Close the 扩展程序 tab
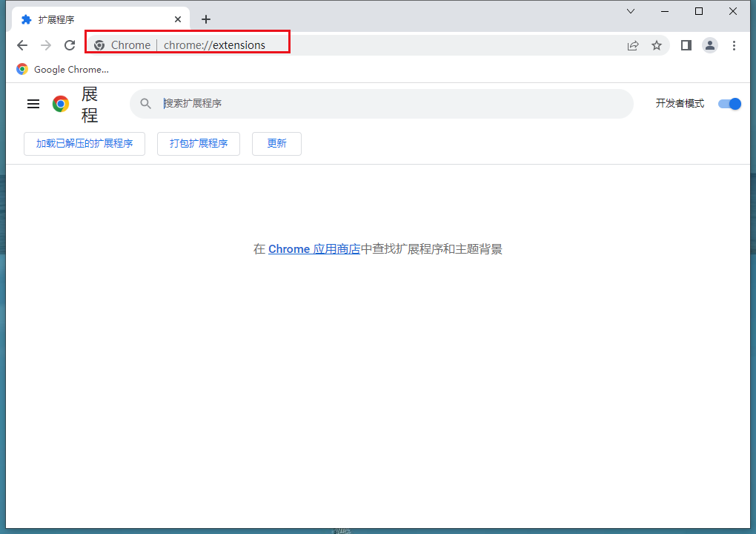This screenshot has width=756, height=534. click(x=178, y=19)
